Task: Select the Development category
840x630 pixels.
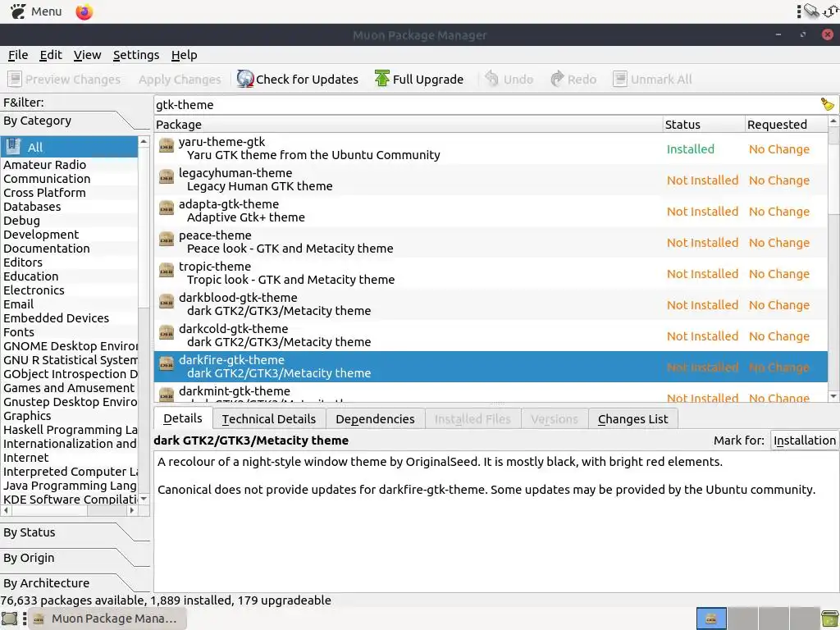Action: tap(69, 234)
